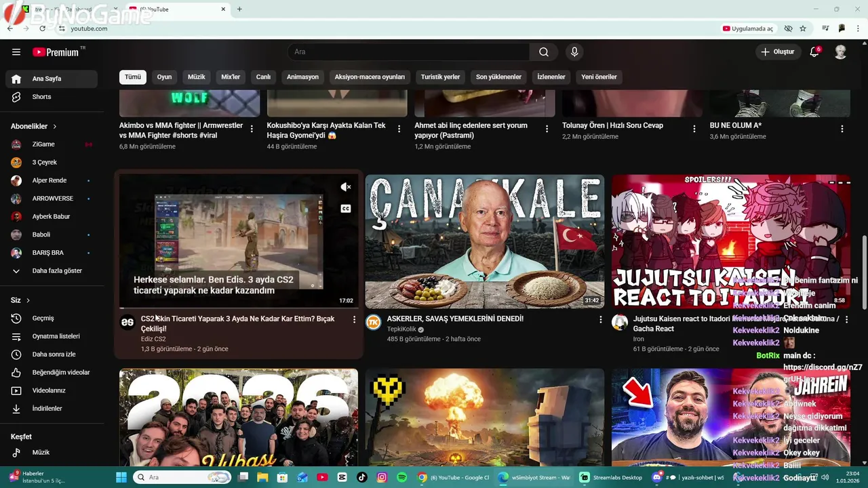Open Streamlabs Desktop from the taskbar
868x488 pixels.
(x=611, y=477)
